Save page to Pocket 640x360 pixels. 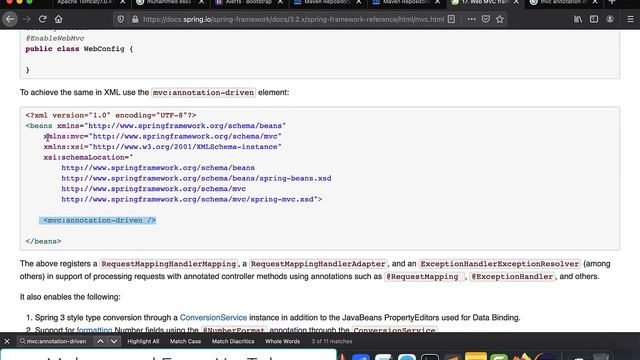coord(485,19)
